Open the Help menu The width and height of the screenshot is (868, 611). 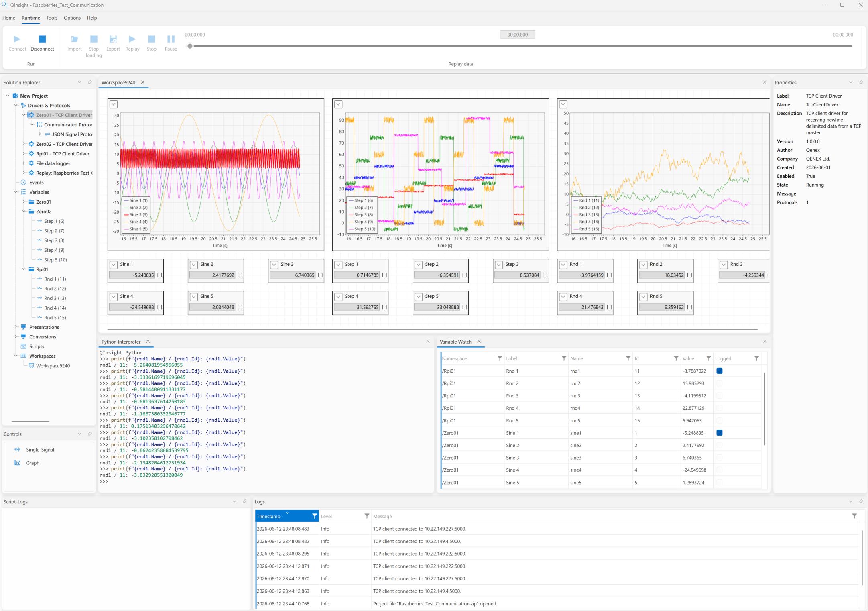[x=92, y=18]
